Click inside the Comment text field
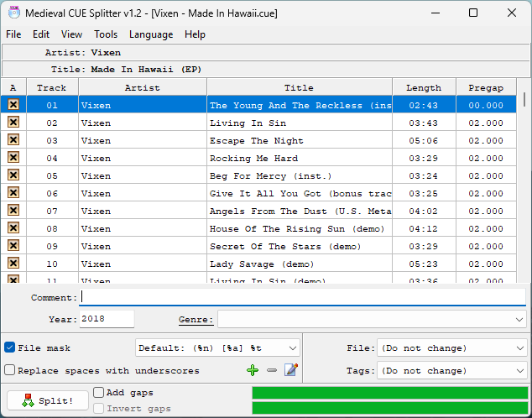Image resolution: width=532 pixels, height=418 pixels. pyautogui.click(x=302, y=297)
